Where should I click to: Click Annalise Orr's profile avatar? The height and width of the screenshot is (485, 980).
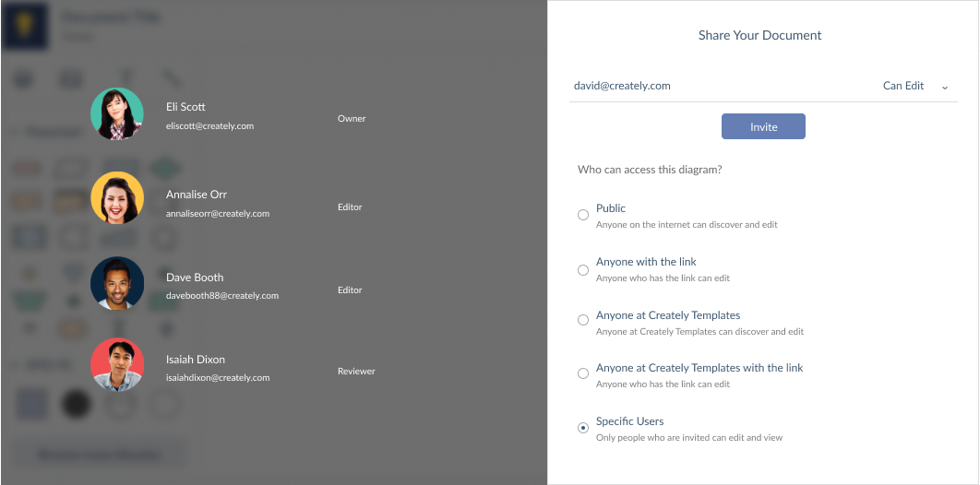pyautogui.click(x=117, y=197)
